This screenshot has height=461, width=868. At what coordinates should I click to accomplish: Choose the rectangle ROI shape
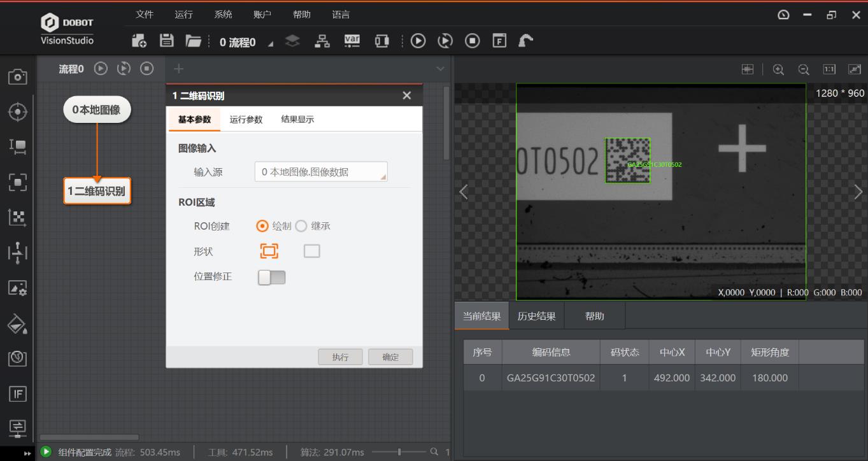311,251
